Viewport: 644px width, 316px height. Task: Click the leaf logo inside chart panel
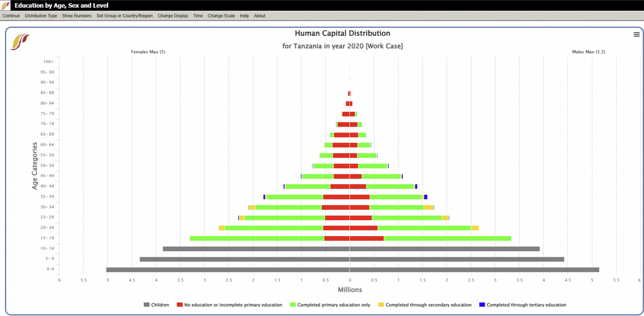click(x=20, y=42)
